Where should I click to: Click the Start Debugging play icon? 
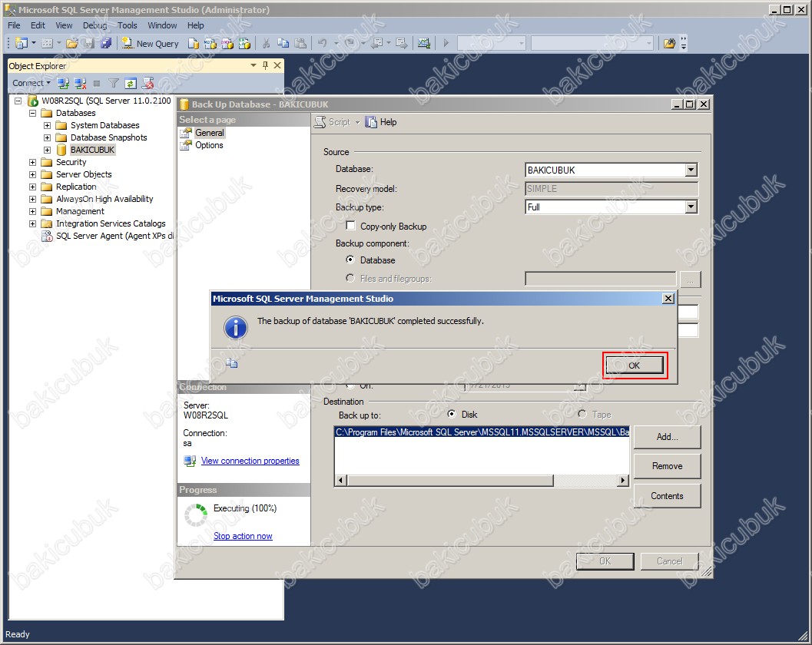click(446, 44)
